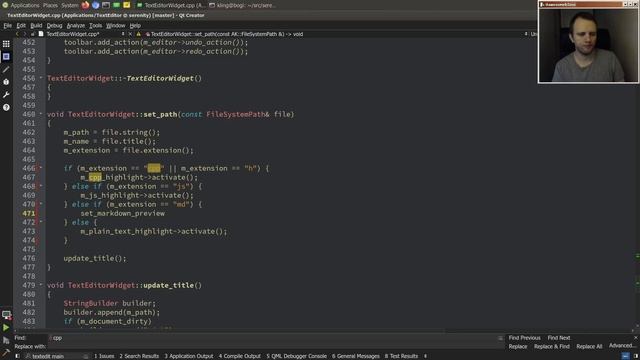Screen dimensions: 640x360
Task: Launch Chromium browser from top panel
Action: (x=96, y=5)
